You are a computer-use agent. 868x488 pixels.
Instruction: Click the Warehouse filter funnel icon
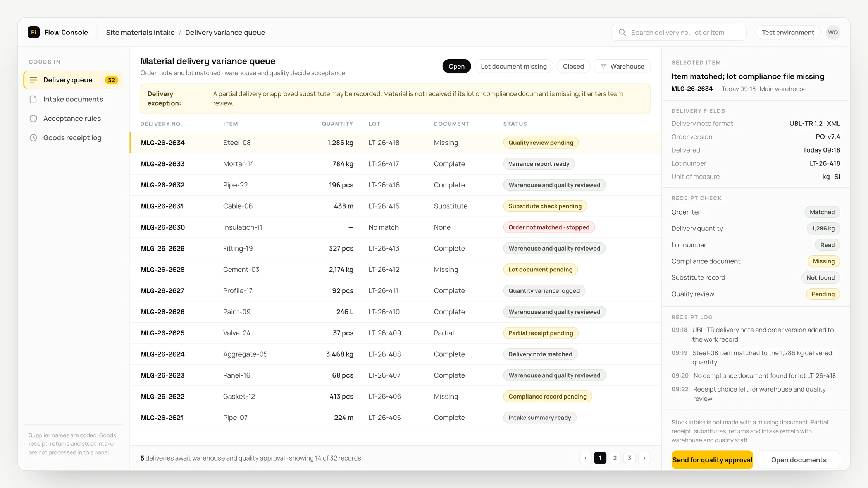click(603, 67)
